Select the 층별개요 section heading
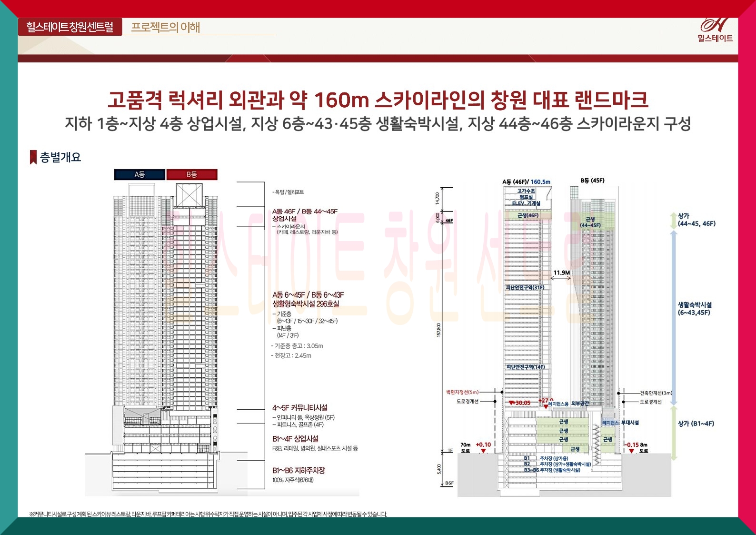Viewport: 756px width, 535px height. [60, 157]
